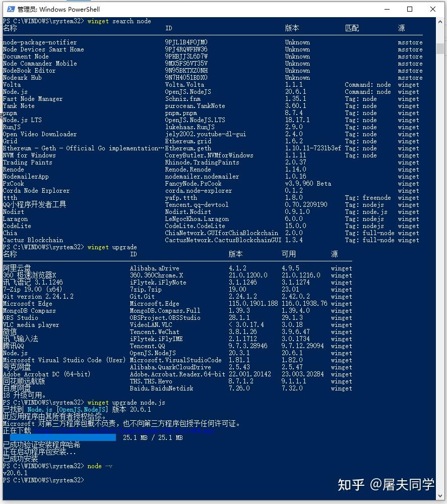Click the scrollbar up arrow
The height and width of the screenshot is (504, 447).
[x=439, y=21]
